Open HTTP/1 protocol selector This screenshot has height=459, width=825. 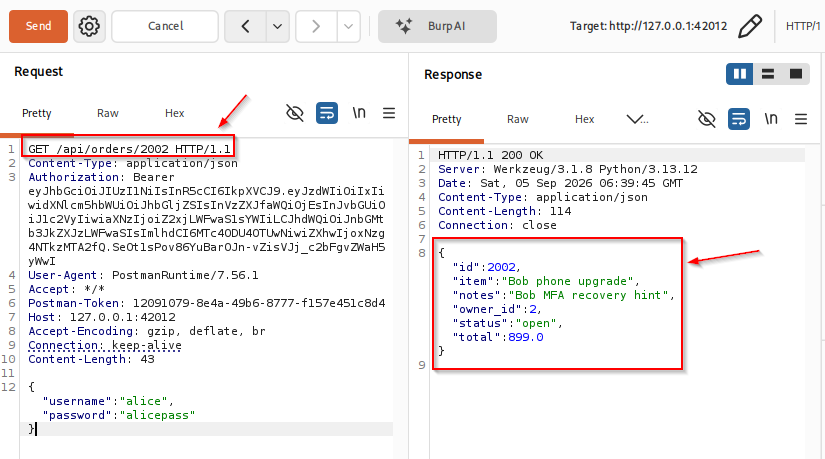pos(803,26)
